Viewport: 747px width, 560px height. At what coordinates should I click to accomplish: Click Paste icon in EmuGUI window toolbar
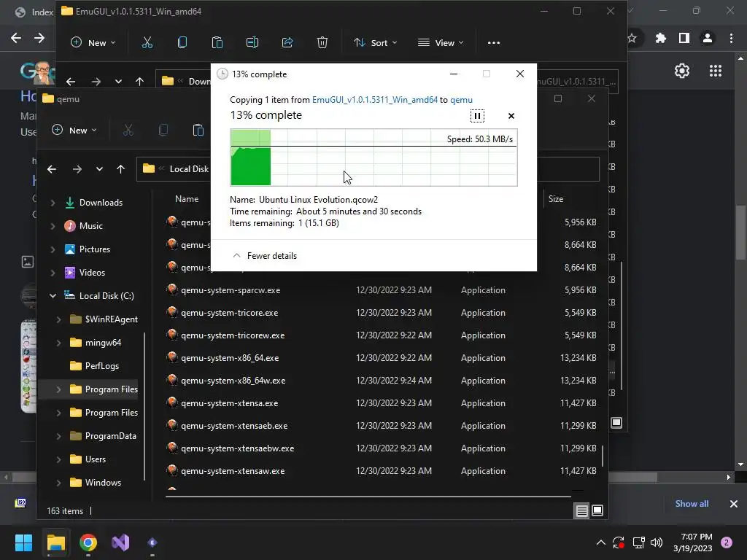click(217, 43)
